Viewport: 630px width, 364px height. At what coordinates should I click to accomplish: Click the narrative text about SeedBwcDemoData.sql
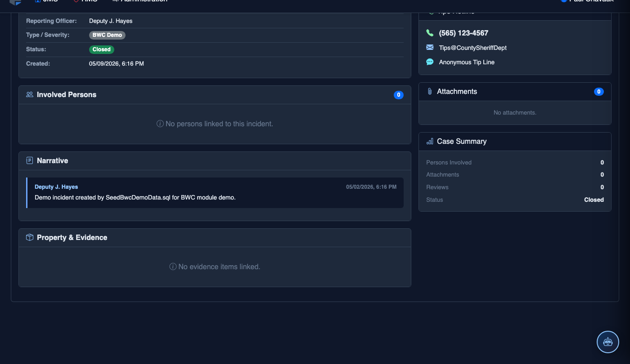click(135, 197)
